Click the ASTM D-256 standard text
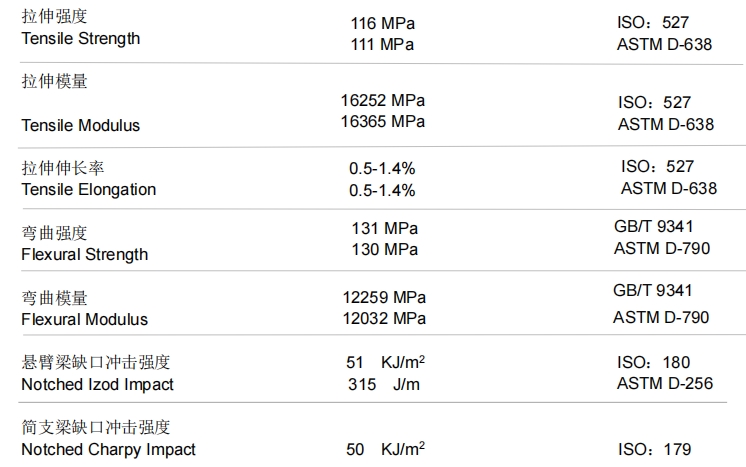746x467 pixels. pyautogui.click(x=665, y=383)
